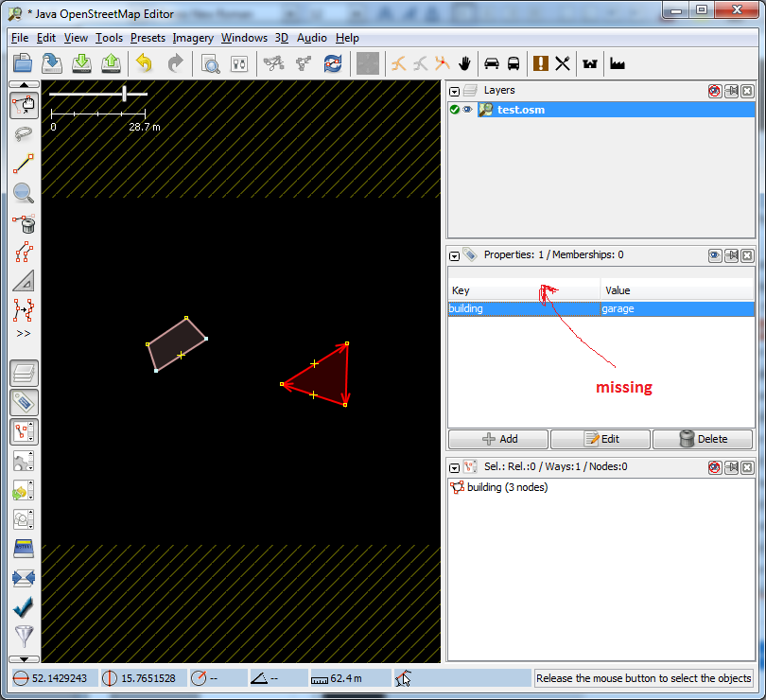Click the Download from OSM icon

[x=81, y=63]
